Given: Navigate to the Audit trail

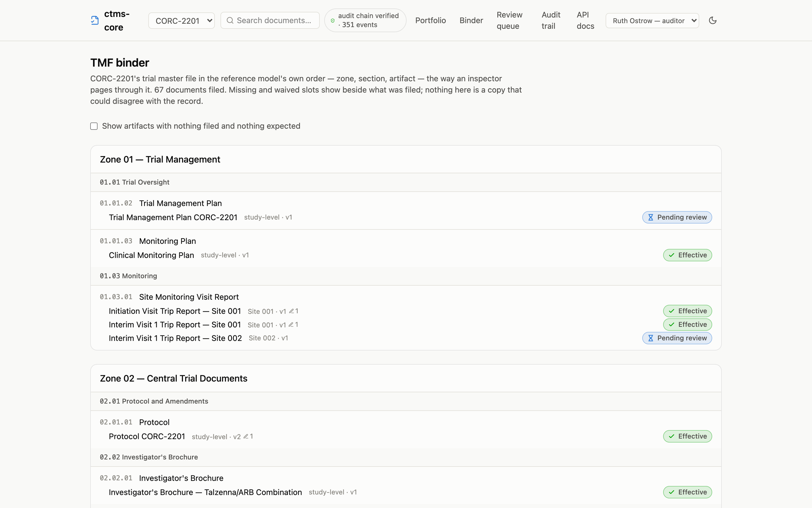Looking at the screenshot, I should click(x=551, y=21).
